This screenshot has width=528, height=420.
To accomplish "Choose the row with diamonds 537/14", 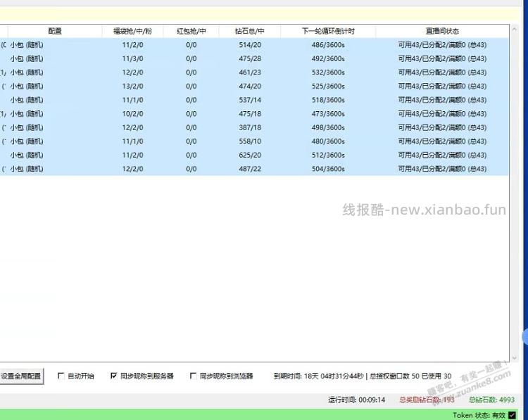I will [249, 100].
